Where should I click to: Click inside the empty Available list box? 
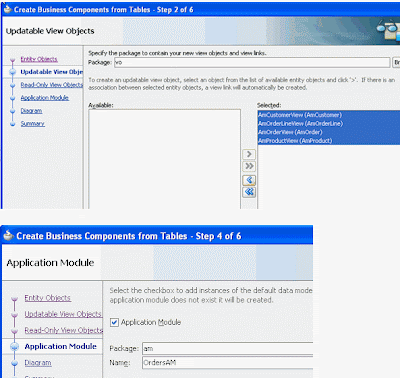click(164, 159)
